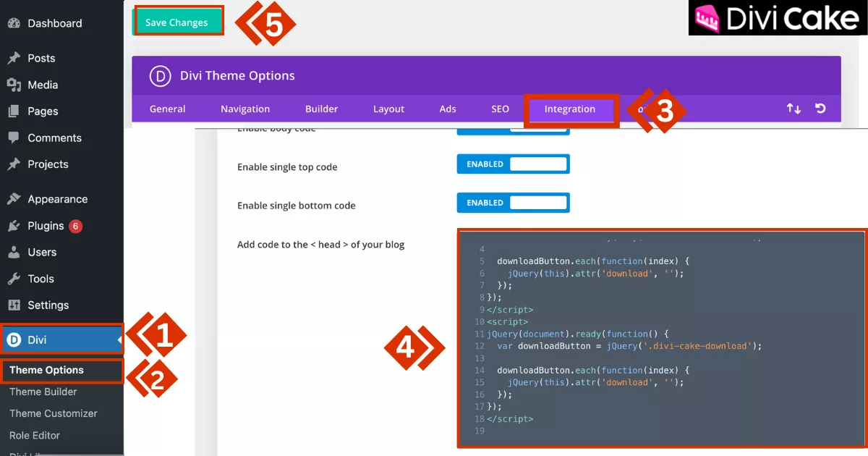868x456 pixels.
Task: Click inside the head code editor
Action: click(x=662, y=338)
